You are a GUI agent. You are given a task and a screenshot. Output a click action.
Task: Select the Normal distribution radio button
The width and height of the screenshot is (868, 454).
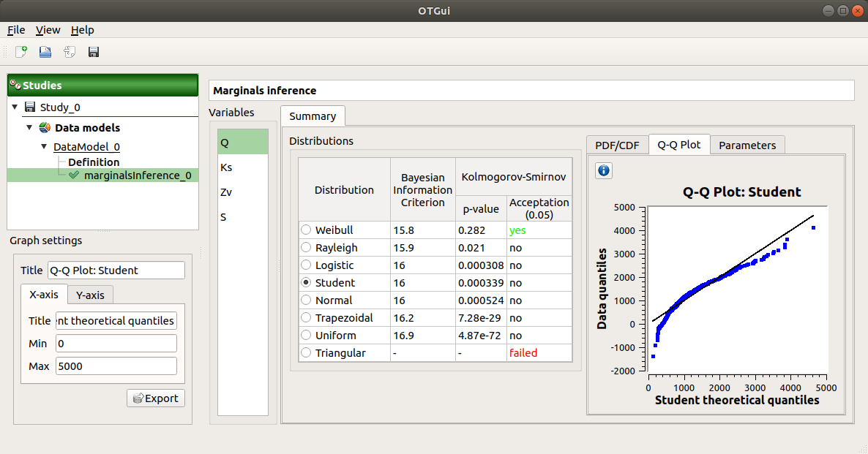tap(305, 300)
